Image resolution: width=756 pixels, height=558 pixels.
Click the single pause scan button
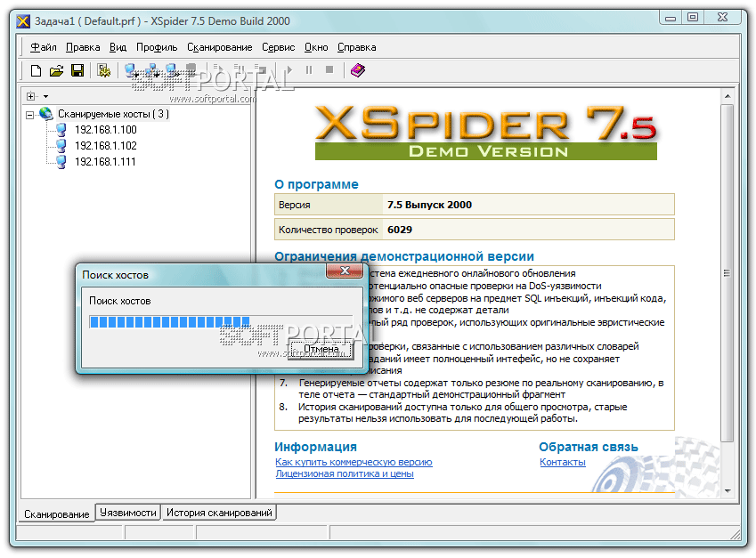pos(309,70)
